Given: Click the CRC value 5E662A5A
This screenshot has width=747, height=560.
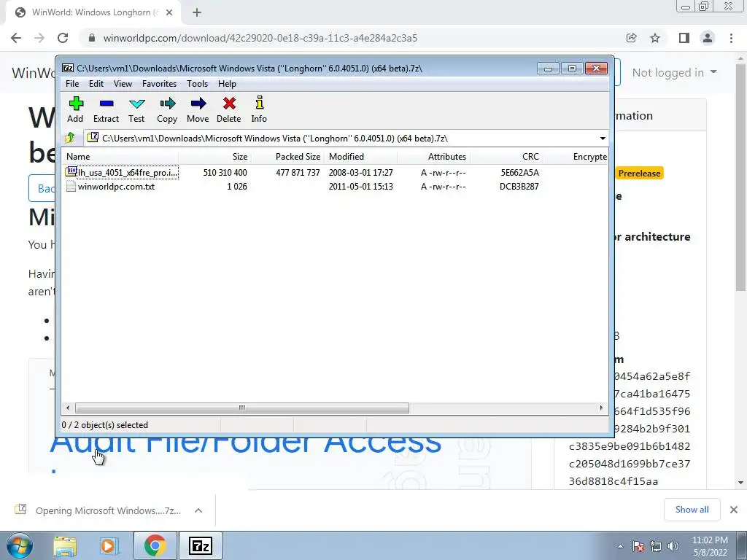Looking at the screenshot, I should coord(519,172).
